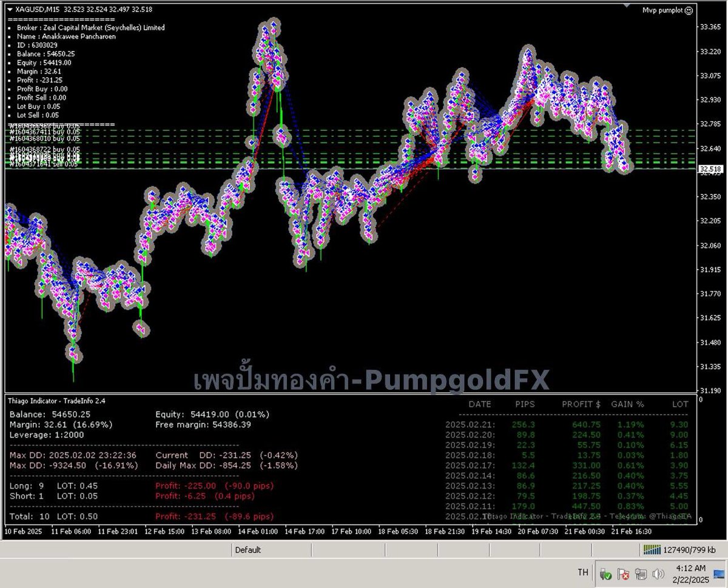Open the volume speaker tray icon
The width and height of the screenshot is (728, 588).
point(658,573)
